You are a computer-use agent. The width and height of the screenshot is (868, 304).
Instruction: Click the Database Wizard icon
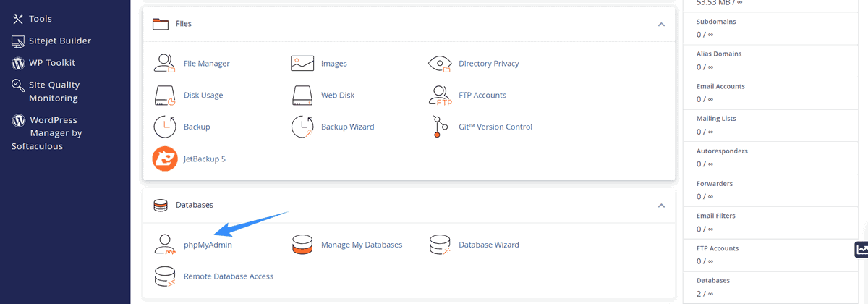(440, 245)
